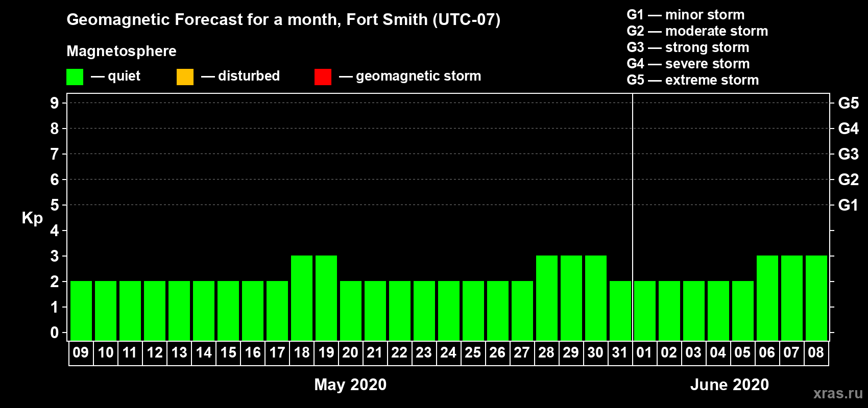
Task: Click the Kp value 0 on left axis
Action: [55, 333]
